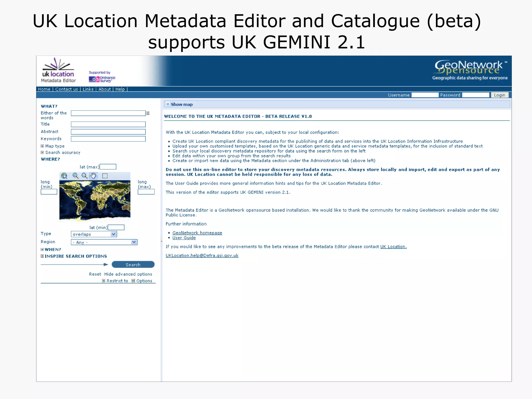Click the panel splitter collapse handle
This screenshot has width=532, height=399.
tap(161, 241)
